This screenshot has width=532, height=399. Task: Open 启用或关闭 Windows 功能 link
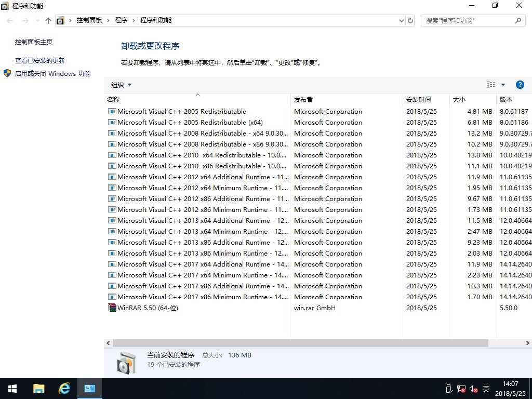[52, 73]
